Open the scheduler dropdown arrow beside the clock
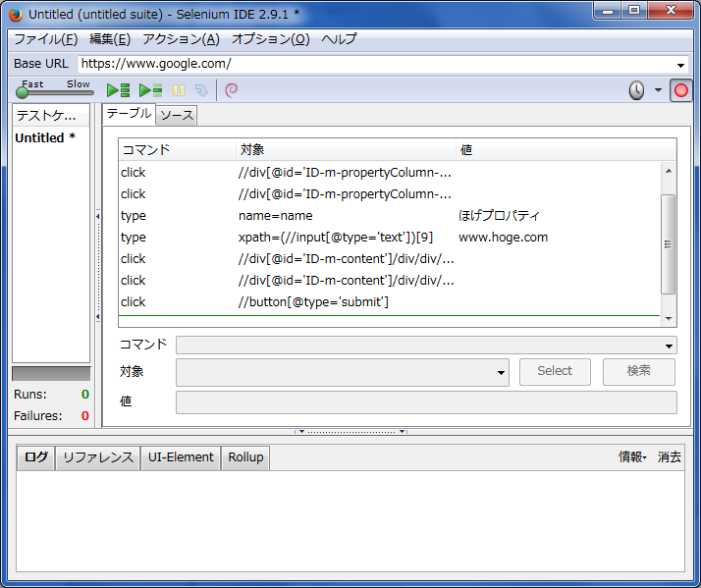Screen dimensions: 701x588 pos(658,90)
